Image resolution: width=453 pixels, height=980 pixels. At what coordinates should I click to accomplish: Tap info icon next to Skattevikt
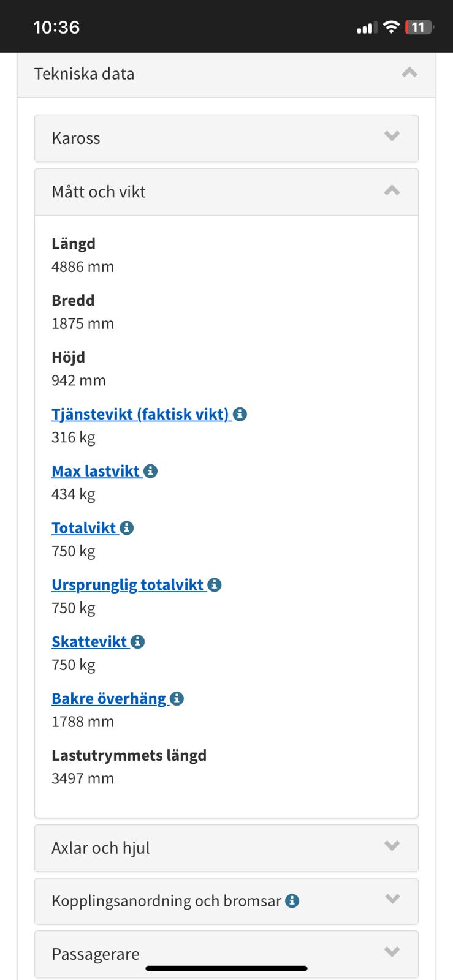coord(138,642)
